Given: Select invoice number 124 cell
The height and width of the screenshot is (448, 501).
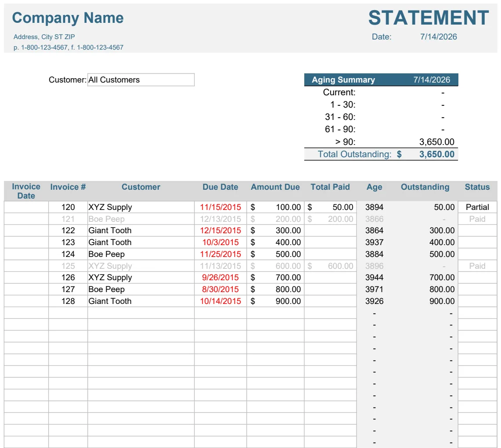Looking at the screenshot, I should [68, 254].
